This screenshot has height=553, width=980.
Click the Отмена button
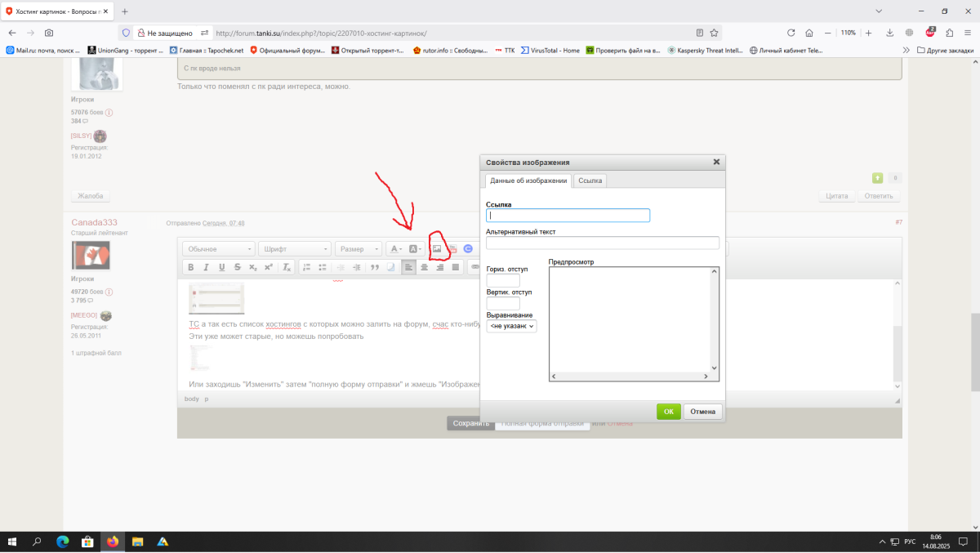pyautogui.click(x=702, y=412)
